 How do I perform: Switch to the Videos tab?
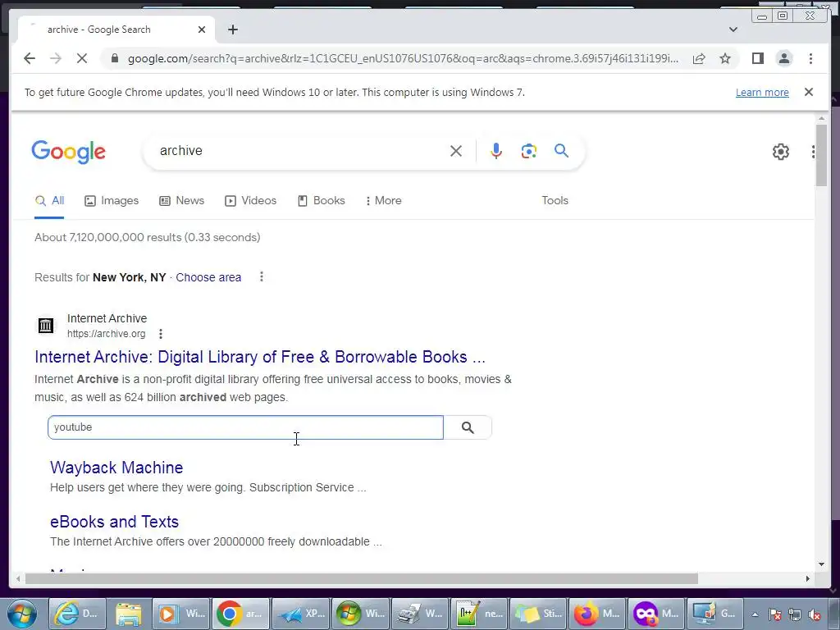pyautogui.click(x=250, y=201)
